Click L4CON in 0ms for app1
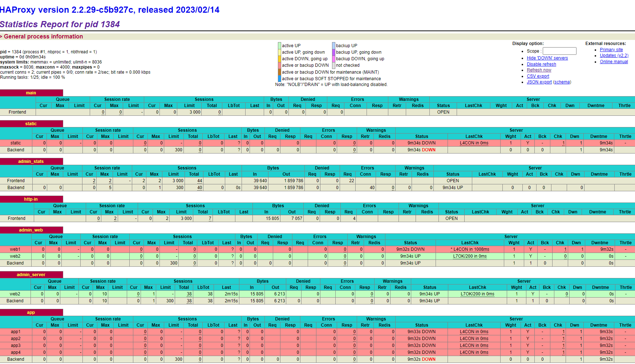This screenshot has height=364, width=635. 474,332
